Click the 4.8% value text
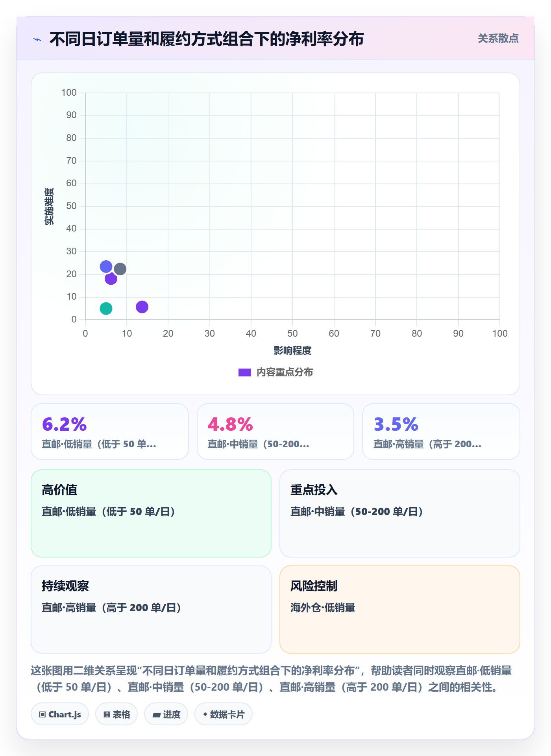551x756 pixels. (x=230, y=424)
